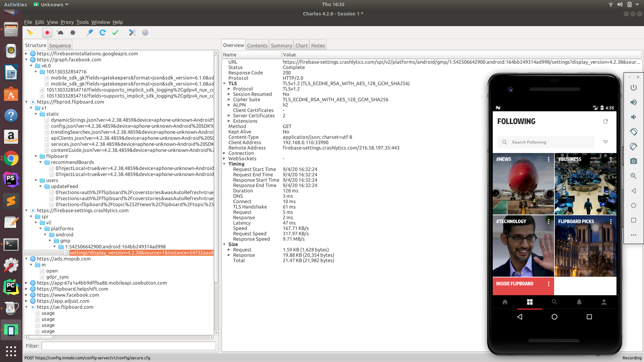Click the emulator zoom magnifier icon

[633, 176]
